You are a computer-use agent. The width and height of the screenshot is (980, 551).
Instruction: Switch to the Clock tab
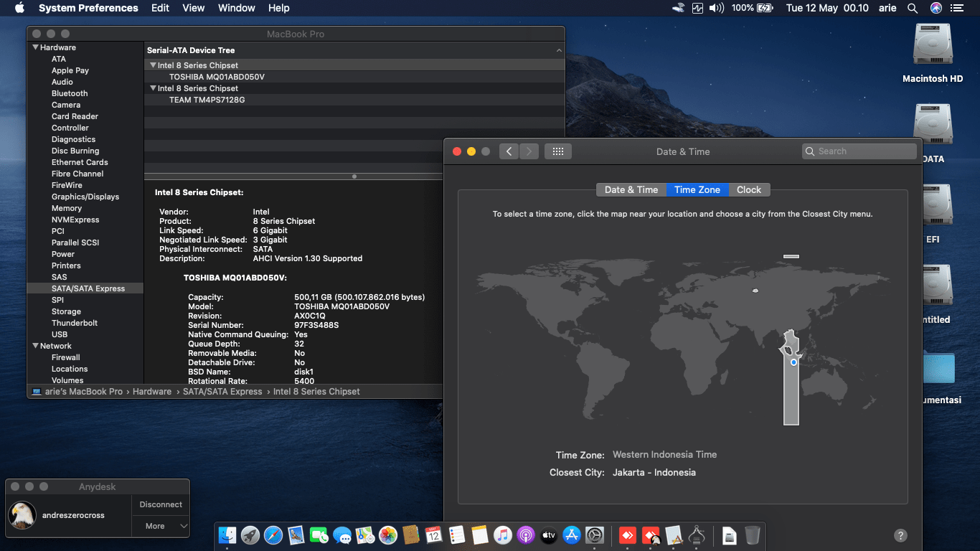coord(749,190)
